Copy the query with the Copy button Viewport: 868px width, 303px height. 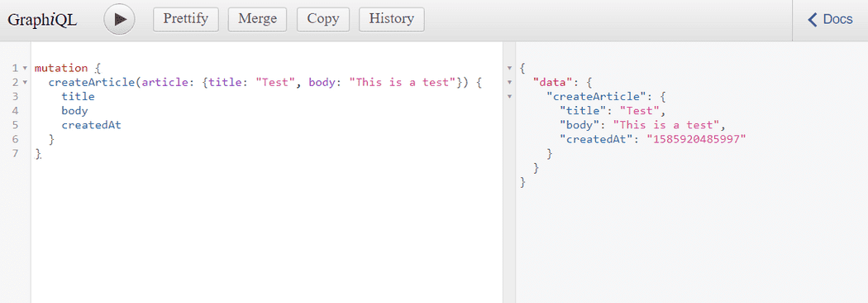tap(322, 19)
